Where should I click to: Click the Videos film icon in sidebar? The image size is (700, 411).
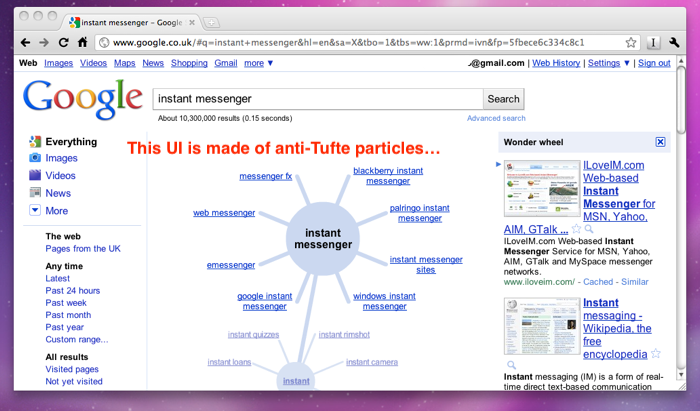click(x=35, y=175)
